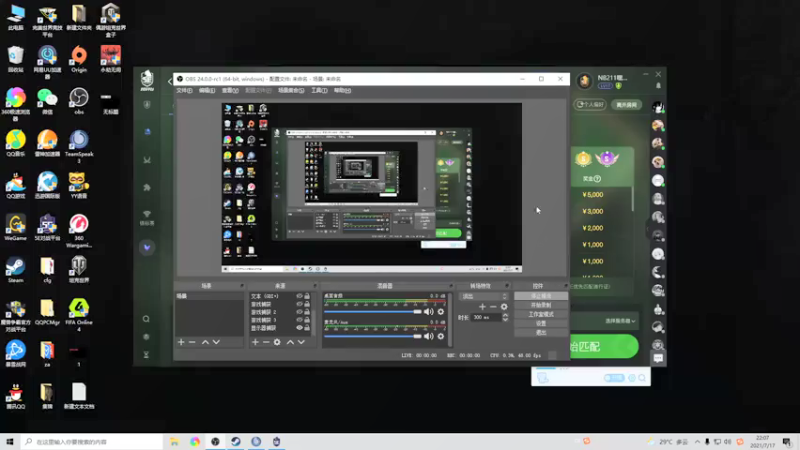Viewport: 800px width, 450px height.
Task: Open the FIFA Online 4 desktop icon
Action: [x=79, y=315]
